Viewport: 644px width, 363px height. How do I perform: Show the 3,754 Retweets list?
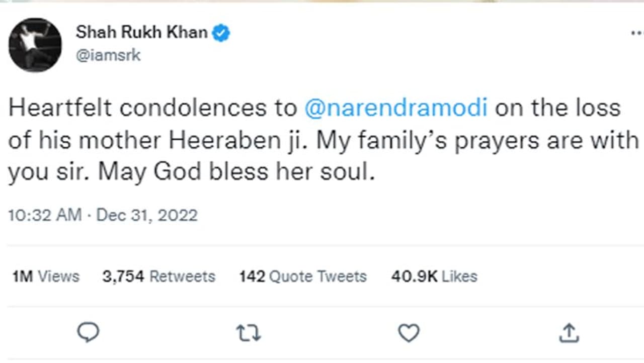(x=158, y=276)
